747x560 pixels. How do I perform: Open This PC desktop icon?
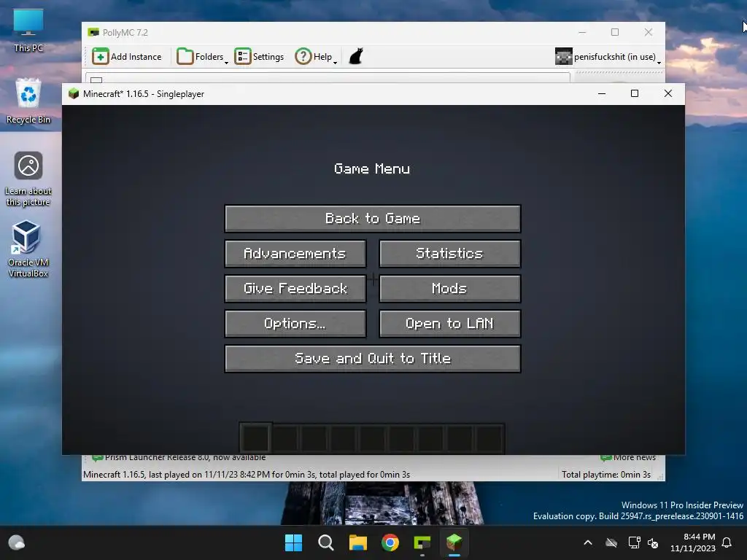tap(28, 30)
